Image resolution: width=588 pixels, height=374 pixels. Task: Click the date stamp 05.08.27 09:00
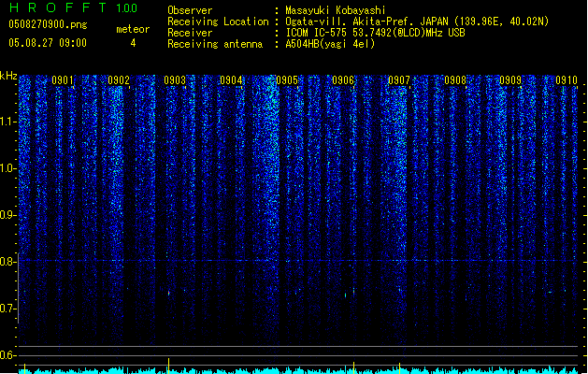[x=48, y=43]
